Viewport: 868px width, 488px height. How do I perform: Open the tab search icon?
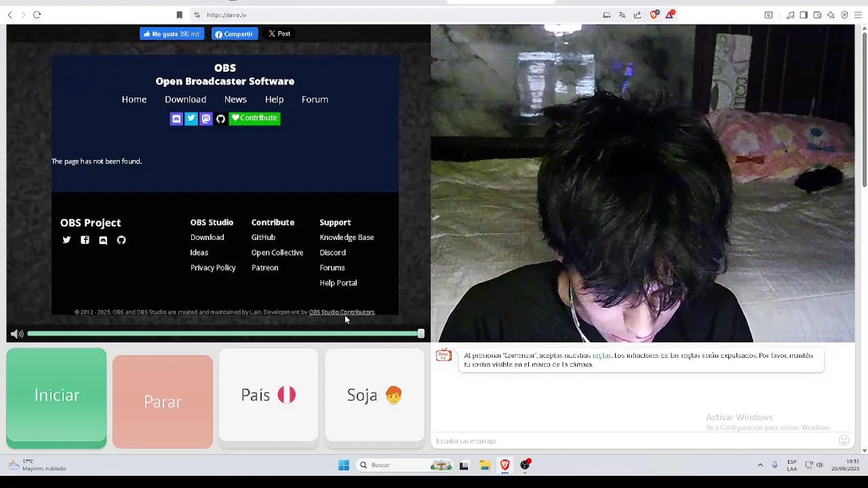tap(768, 15)
